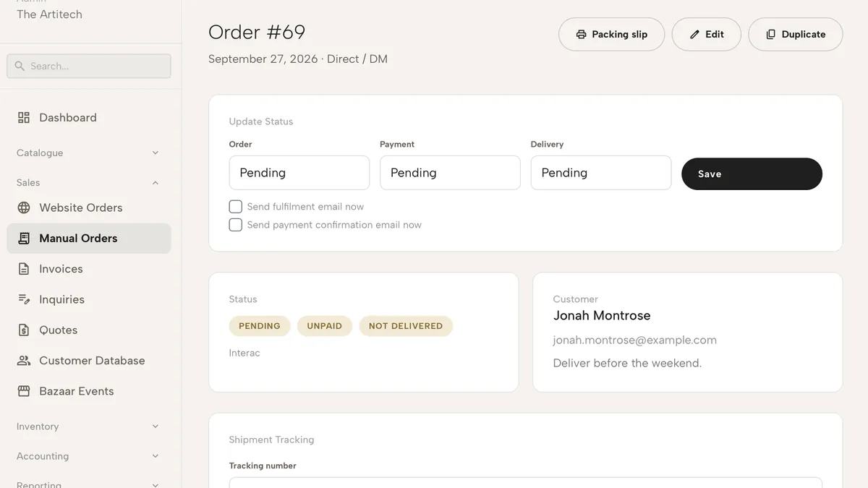Click the Invoices document icon

click(24, 269)
